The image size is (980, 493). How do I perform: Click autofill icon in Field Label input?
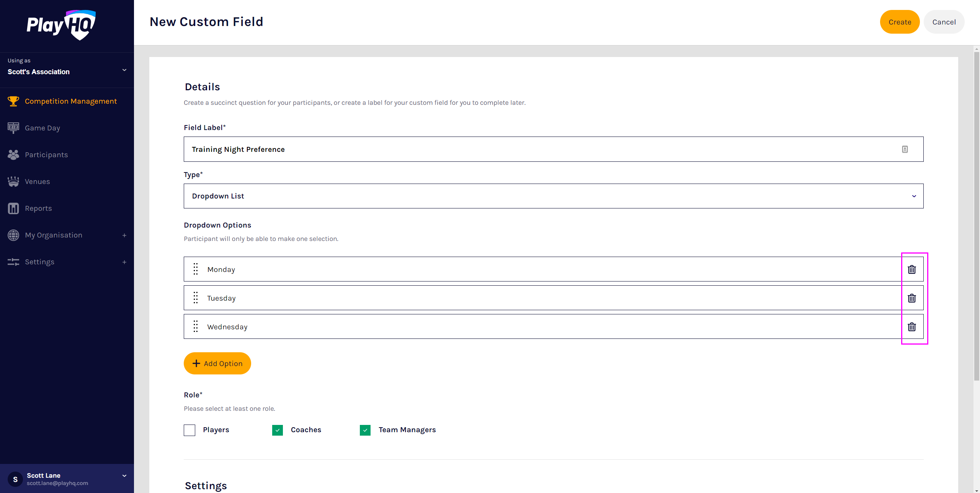tap(905, 149)
